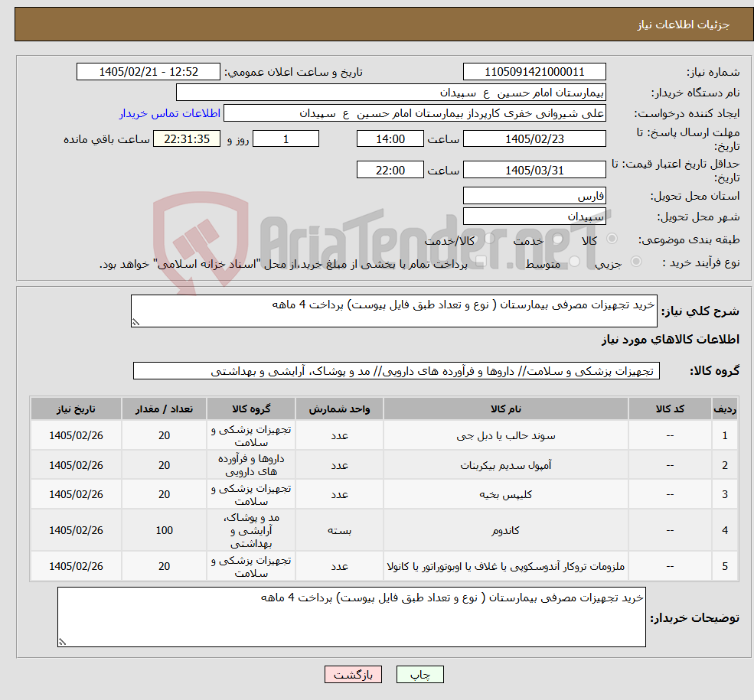Click the توضیحات خریدار textarea
754x700 pixels.
coord(351,617)
